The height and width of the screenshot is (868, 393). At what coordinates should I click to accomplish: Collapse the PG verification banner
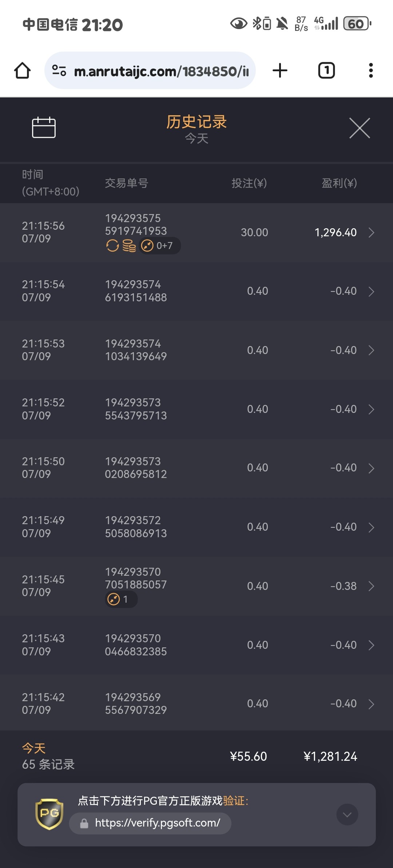[x=347, y=815]
